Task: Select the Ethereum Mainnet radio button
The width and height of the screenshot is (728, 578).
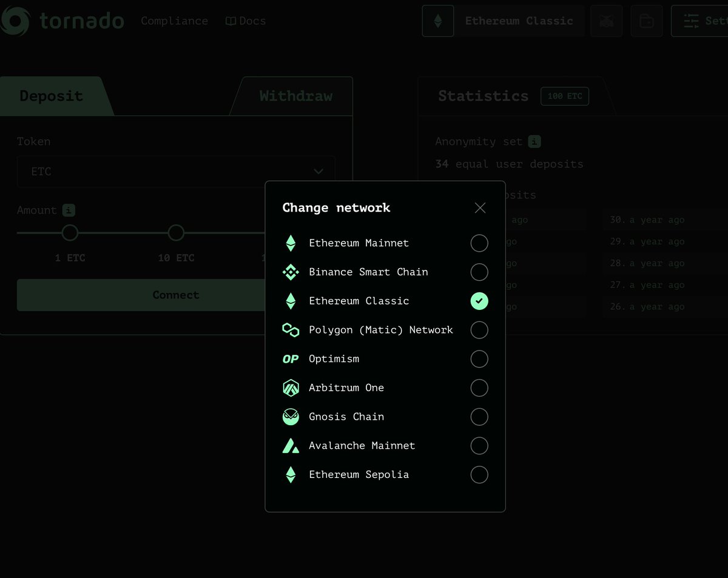Action: coord(479,243)
